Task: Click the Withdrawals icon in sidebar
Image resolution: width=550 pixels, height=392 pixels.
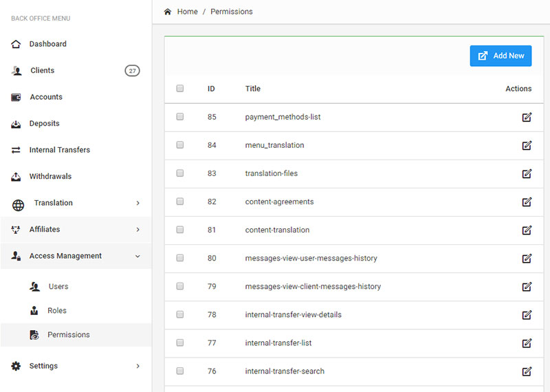Action: tap(16, 177)
